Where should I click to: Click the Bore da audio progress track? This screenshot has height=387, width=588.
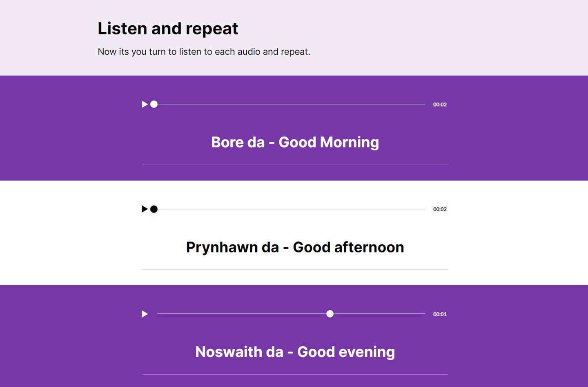click(291, 104)
